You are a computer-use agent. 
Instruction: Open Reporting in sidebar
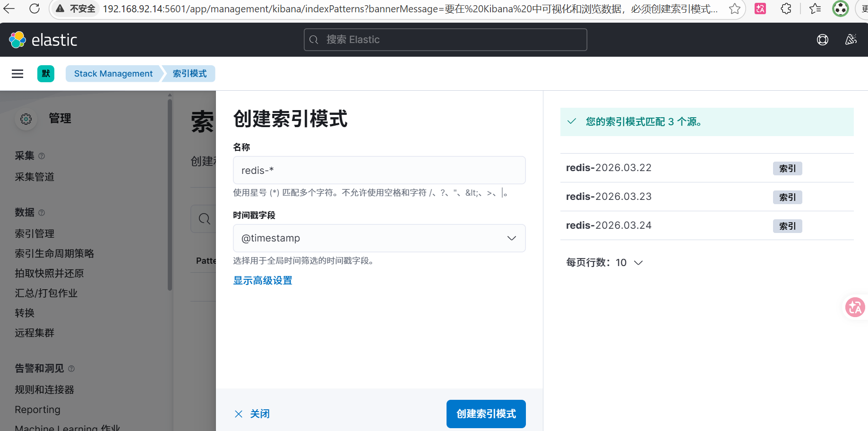(37, 409)
